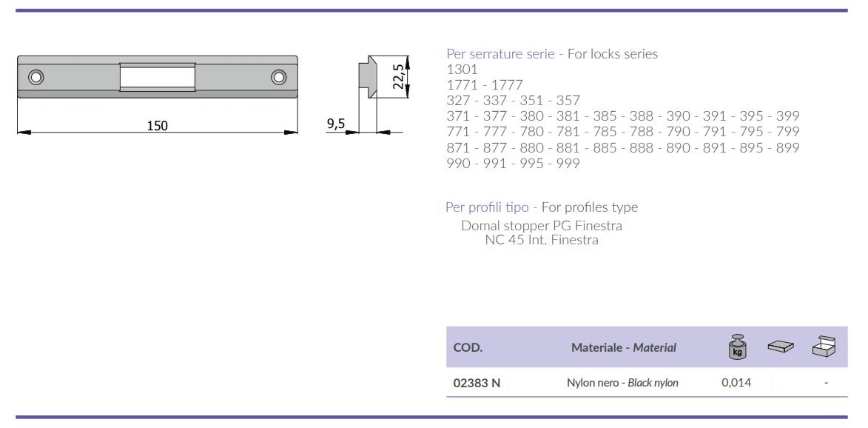The image size is (868, 428).
Task: Click the flat pack quantity icon
Action: click(x=779, y=346)
